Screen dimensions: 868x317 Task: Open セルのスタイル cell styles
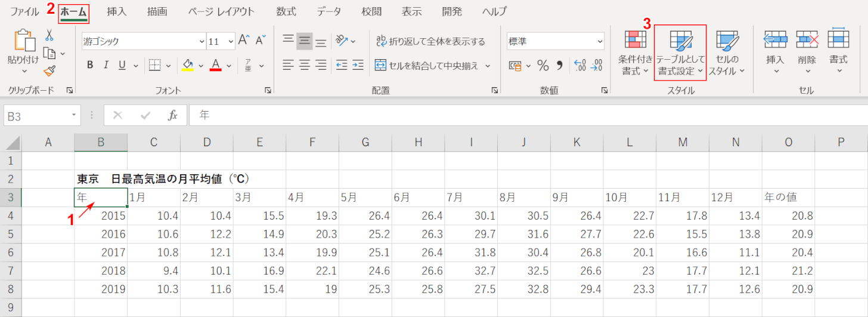(x=727, y=54)
